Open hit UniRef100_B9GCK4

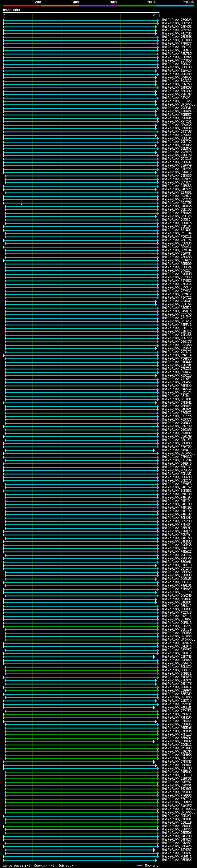pyautogui.click(x=176, y=64)
